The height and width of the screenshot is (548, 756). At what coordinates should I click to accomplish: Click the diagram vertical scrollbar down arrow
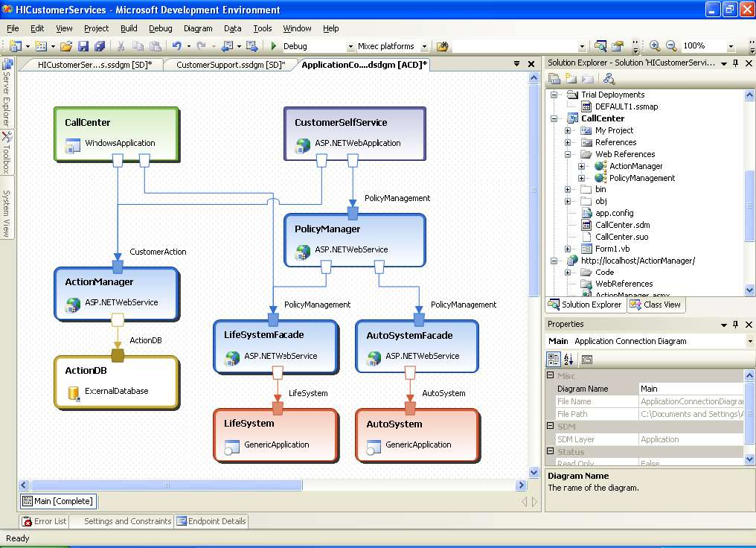point(534,472)
